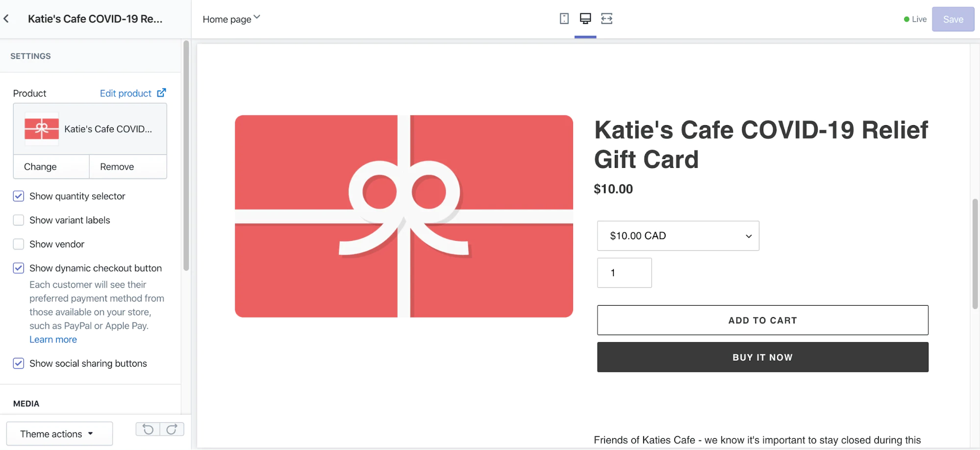Expand the $10.00 CAD variant dropdown
Screen dimensions: 980x450
pos(678,236)
